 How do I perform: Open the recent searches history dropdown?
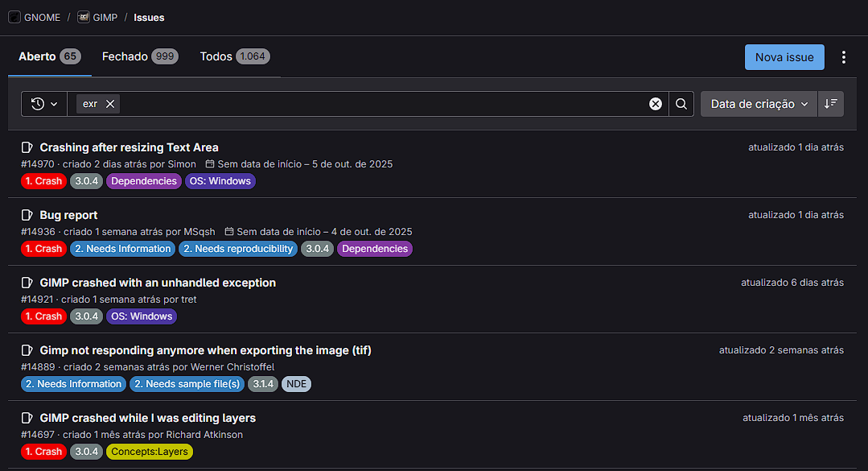click(x=44, y=104)
